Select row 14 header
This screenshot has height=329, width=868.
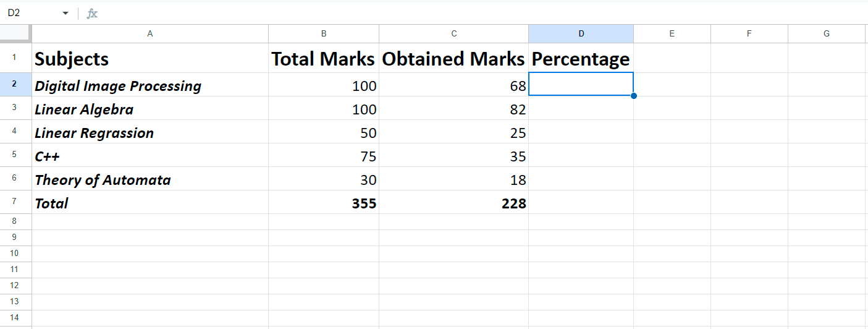[15, 318]
